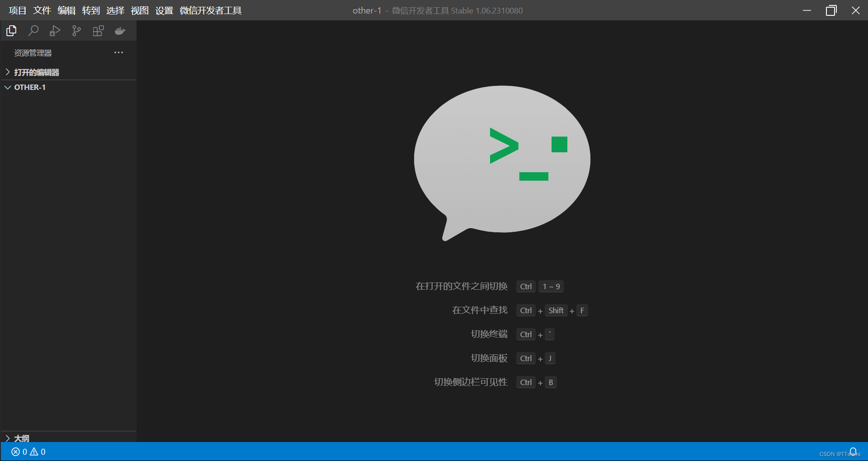Close the developer tools window
Viewport: 868px width, 461px height.
[856, 10]
